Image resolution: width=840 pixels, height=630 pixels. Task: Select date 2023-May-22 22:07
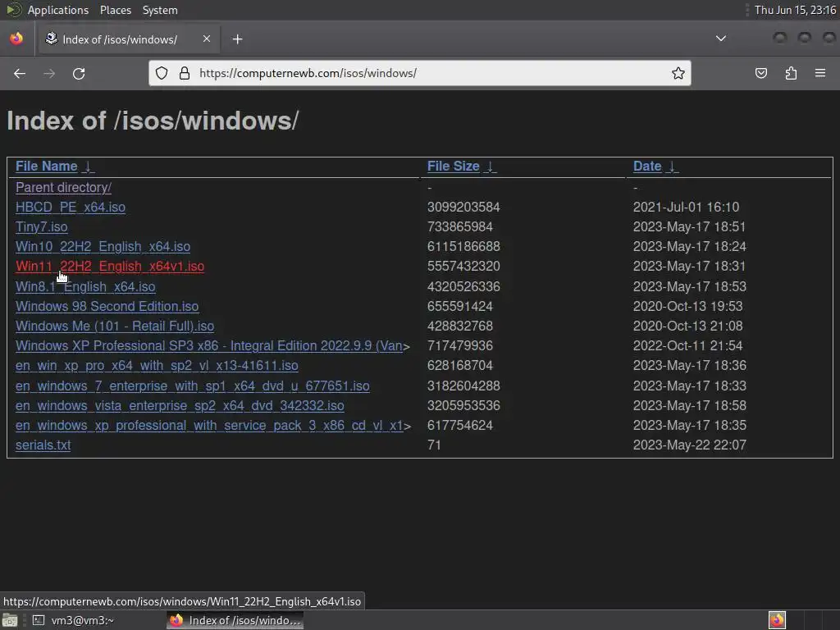tap(689, 445)
